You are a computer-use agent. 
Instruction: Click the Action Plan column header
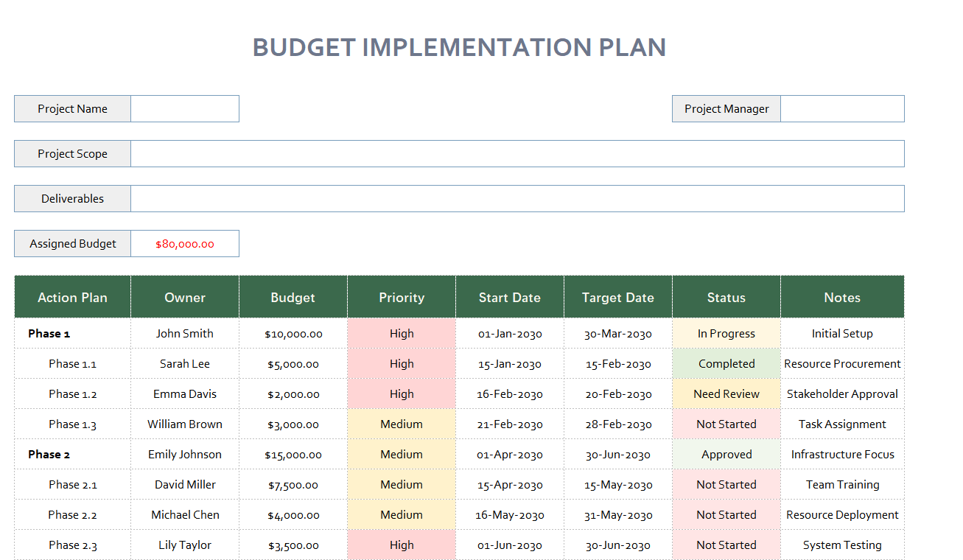click(72, 297)
